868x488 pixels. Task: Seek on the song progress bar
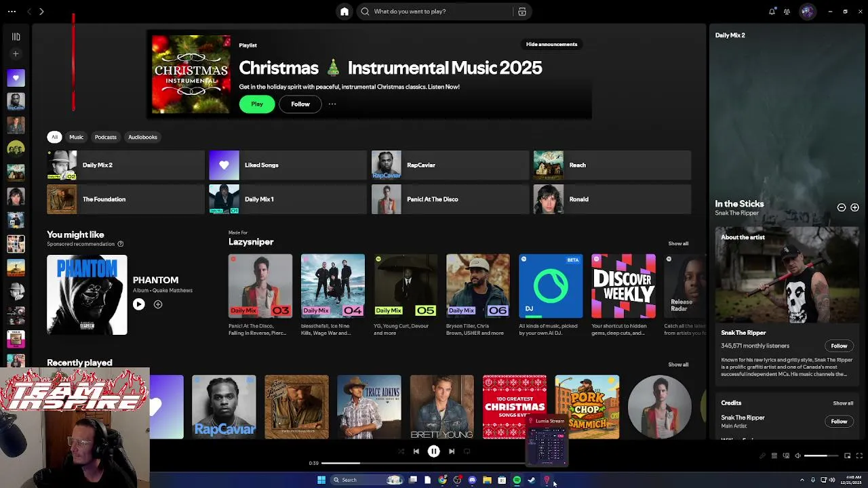point(422,463)
